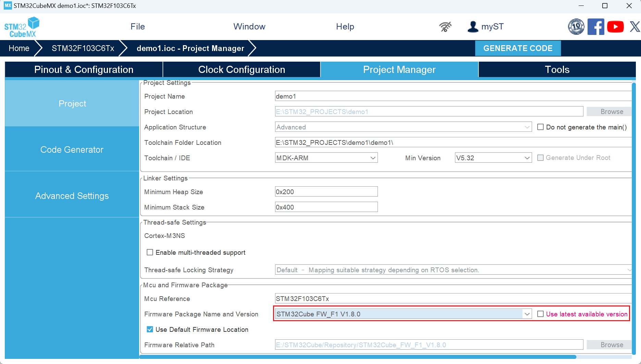Click the horizontal scrollbar at bottom

358,357
